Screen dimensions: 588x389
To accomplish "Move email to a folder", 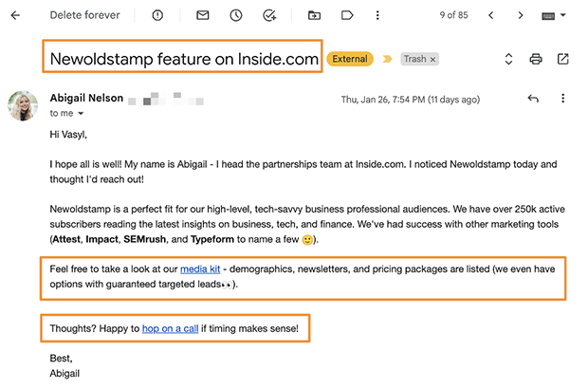I will pos(314,15).
